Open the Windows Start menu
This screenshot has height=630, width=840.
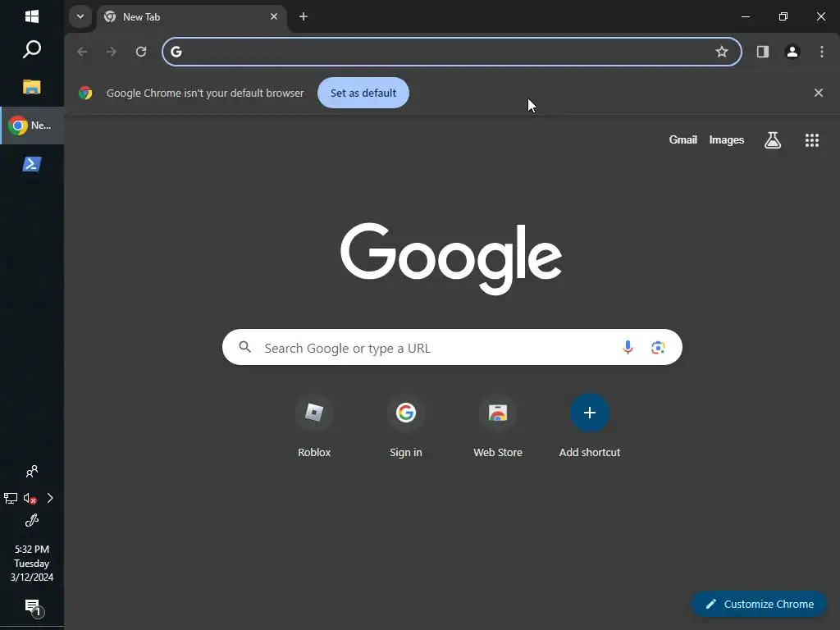(32, 16)
